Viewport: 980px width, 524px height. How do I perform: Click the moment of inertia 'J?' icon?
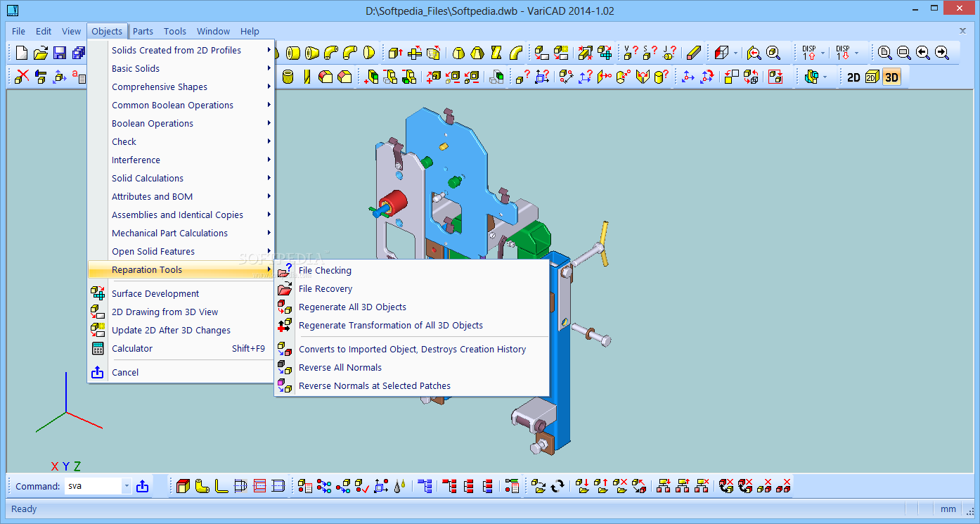tap(669, 53)
